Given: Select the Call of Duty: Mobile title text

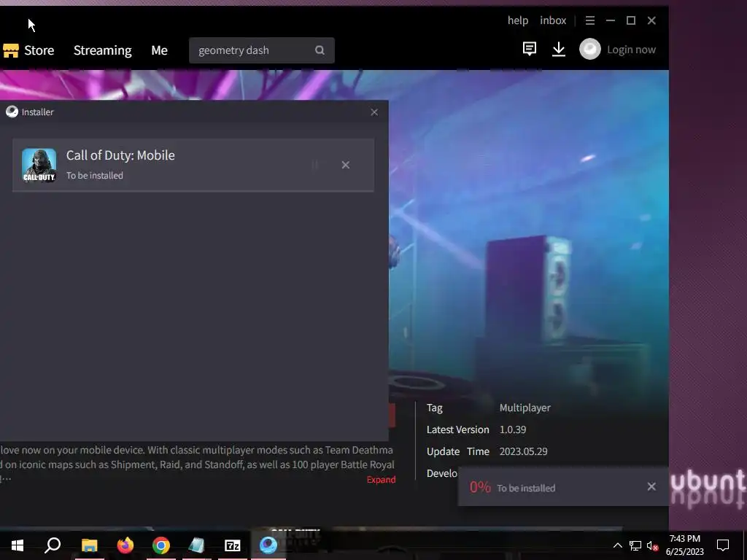Looking at the screenshot, I should [120, 155].
